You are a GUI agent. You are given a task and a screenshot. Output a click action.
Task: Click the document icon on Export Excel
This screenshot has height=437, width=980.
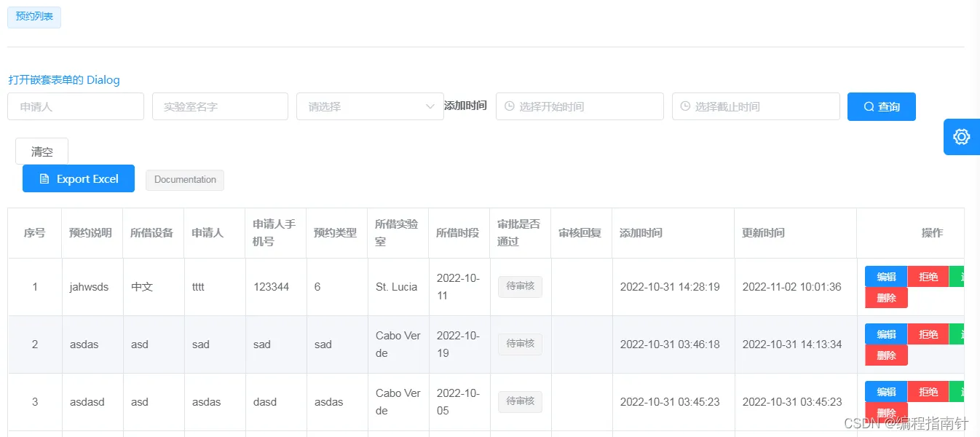tap(44, 179)
